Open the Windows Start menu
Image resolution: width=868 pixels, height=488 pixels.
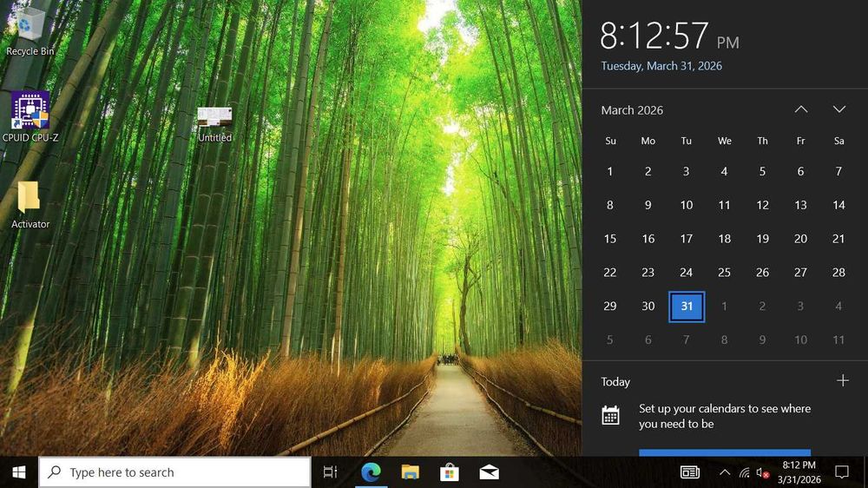[x=19, y=472]
